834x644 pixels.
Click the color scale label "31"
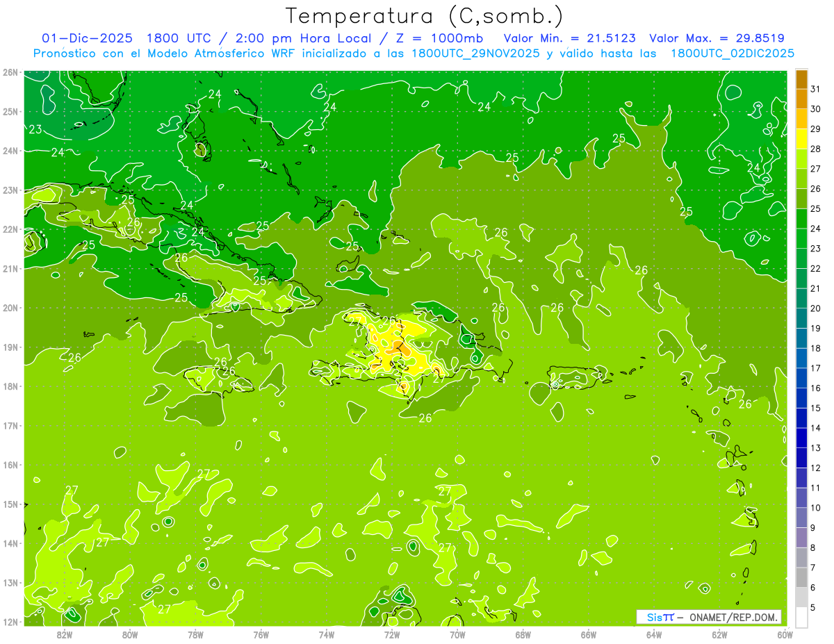coord(815,89)
